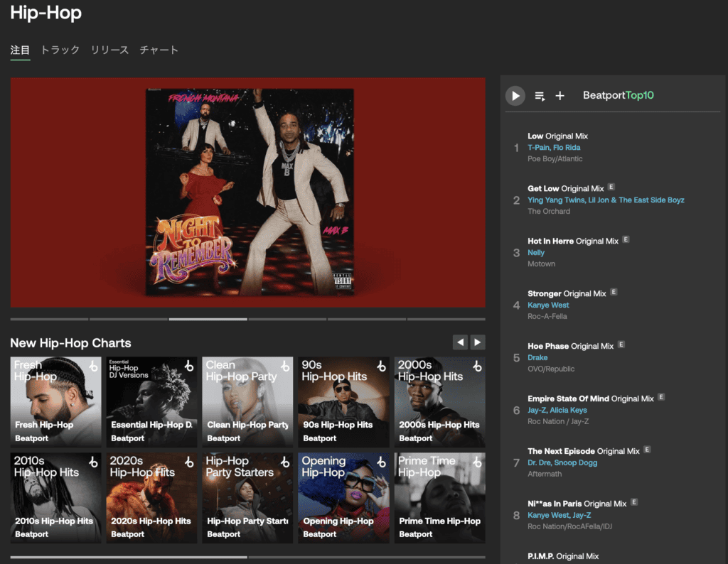The image size is (728, 564).
Task: Click explicit E badge next to Stronger
Action: click(614, 292)
